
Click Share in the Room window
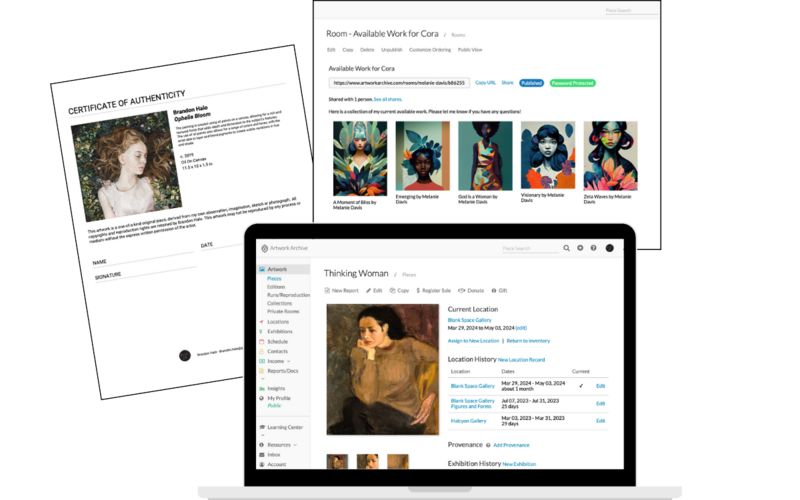pyautogui.click(x=507, y=83)
